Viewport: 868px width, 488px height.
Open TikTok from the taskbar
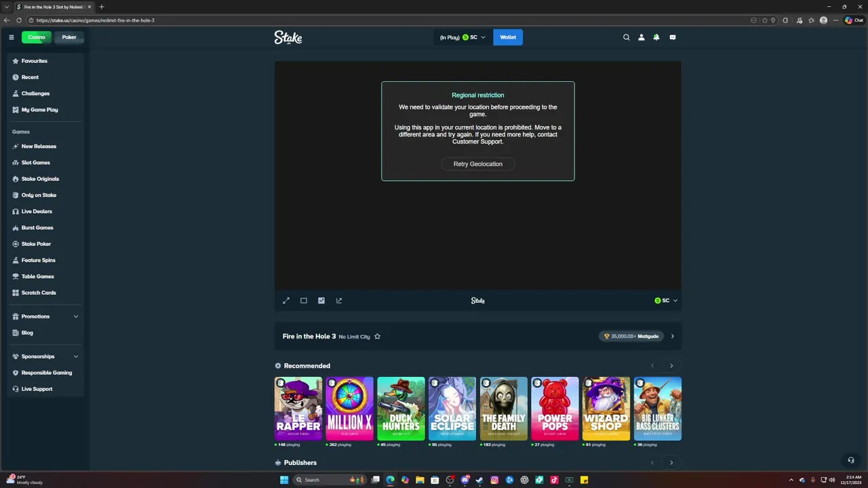[554, 480]
